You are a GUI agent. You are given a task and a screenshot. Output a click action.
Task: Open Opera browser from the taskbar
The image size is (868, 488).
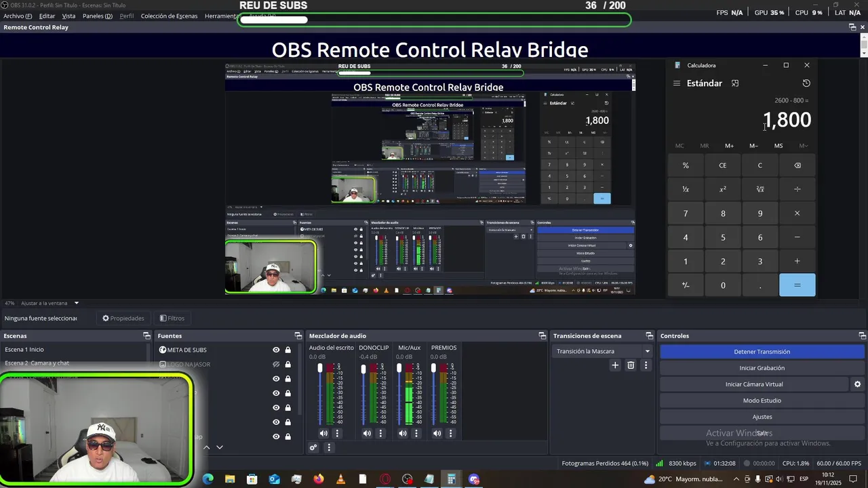(x=385, y=479)
